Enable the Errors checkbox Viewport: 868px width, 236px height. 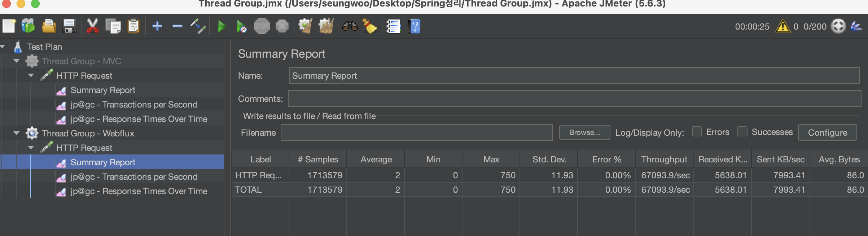[x=697, y=131]
